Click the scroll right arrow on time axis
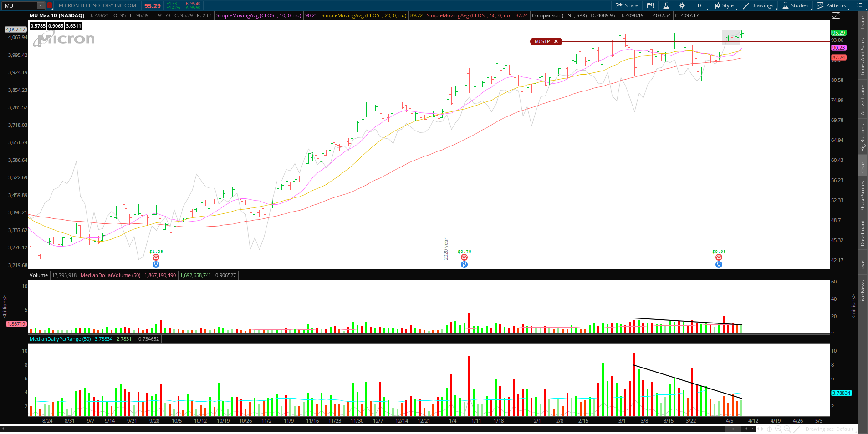 coord(752,429)
